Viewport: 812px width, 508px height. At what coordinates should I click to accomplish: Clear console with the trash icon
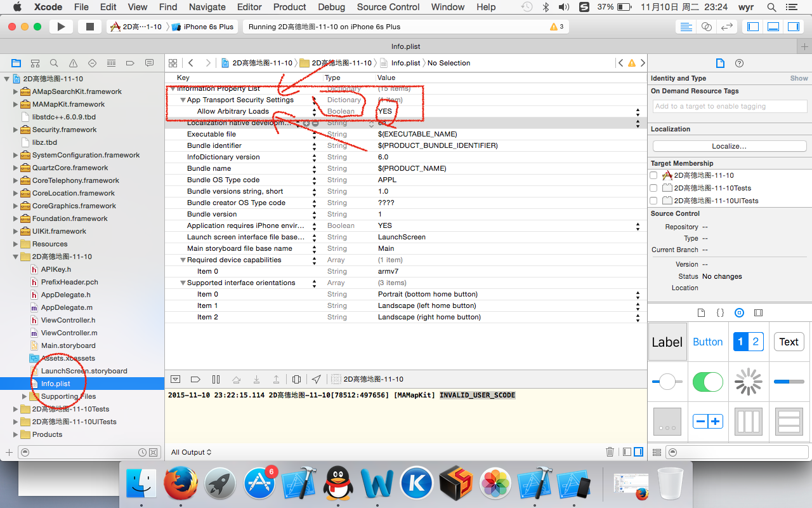[x=610, y=451]
